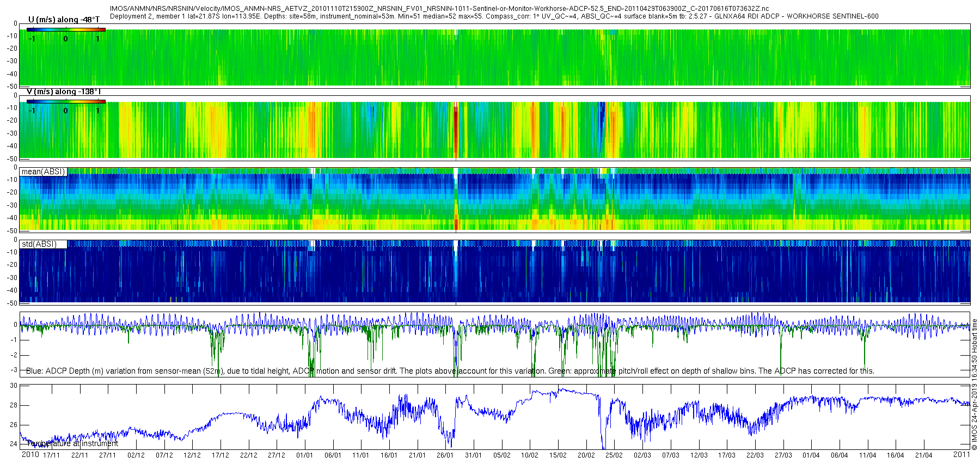Click the '15/02' date tick
The height and width of the screenshot is (463, 980).
click(x=558, y=455)
